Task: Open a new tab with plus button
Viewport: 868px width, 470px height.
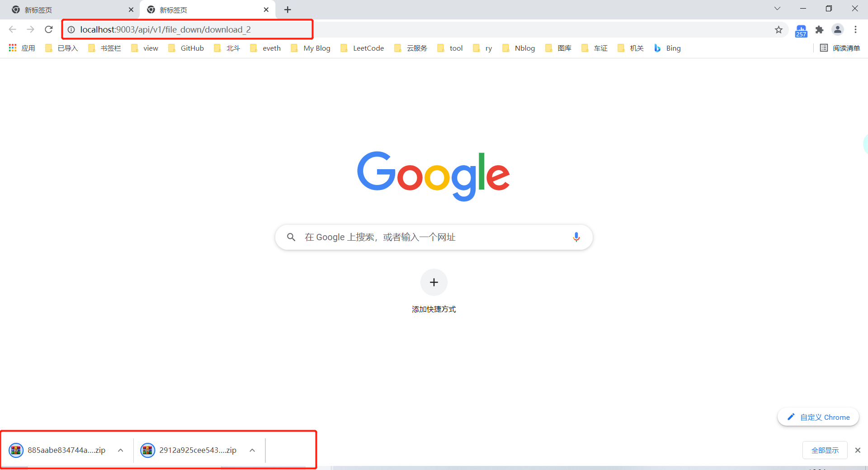Action: pos(288,9)
